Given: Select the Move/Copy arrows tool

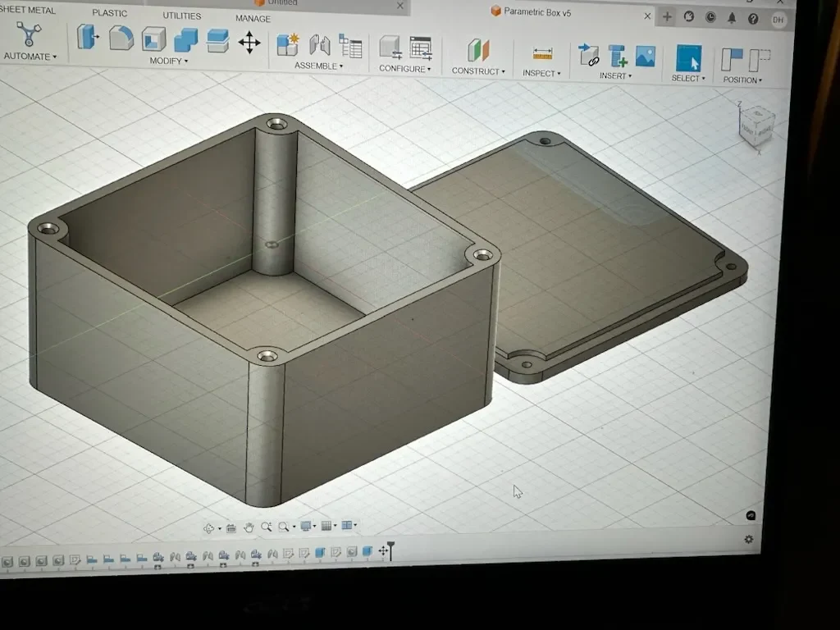Looking at the screenshot, I should [249, 43].
